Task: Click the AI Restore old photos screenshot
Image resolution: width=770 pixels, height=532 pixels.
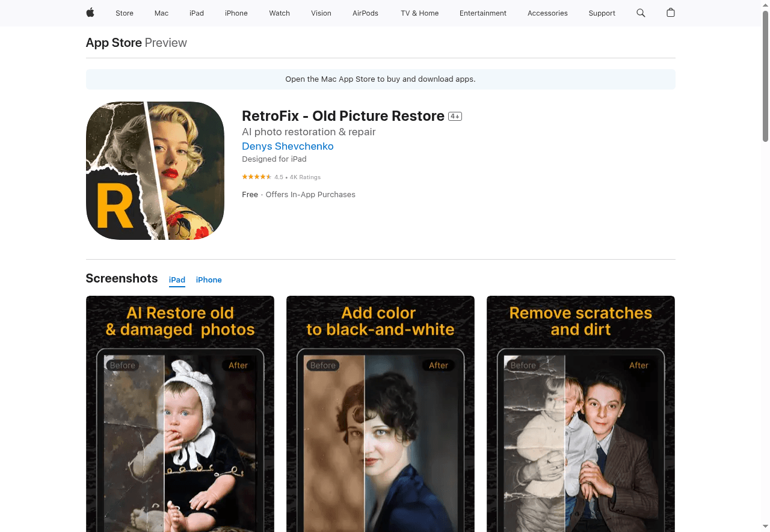Action: point(180,414)
